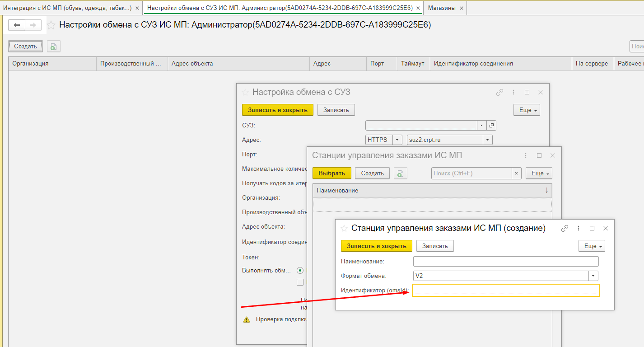
Task: Click Записать и закрыть in the creation dialog
Action: tap(377, 246)
